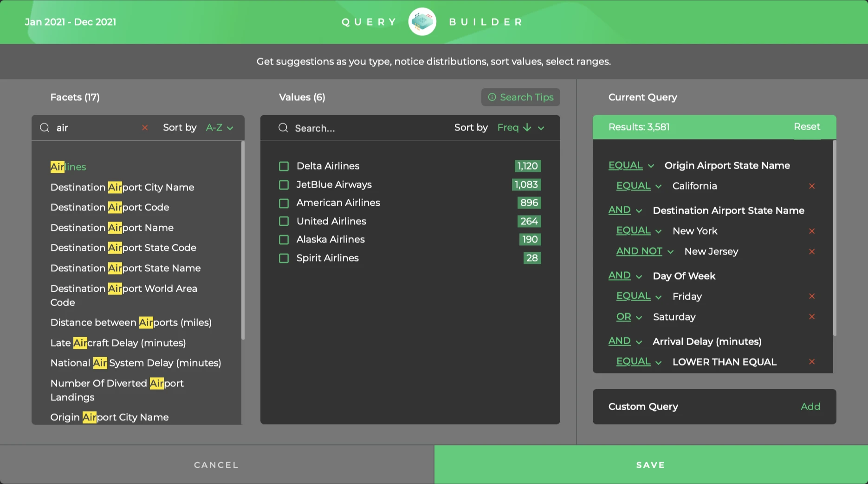This screenshot has height=484, width=868.
Task: Remove the New York condition
Action: 812,231
